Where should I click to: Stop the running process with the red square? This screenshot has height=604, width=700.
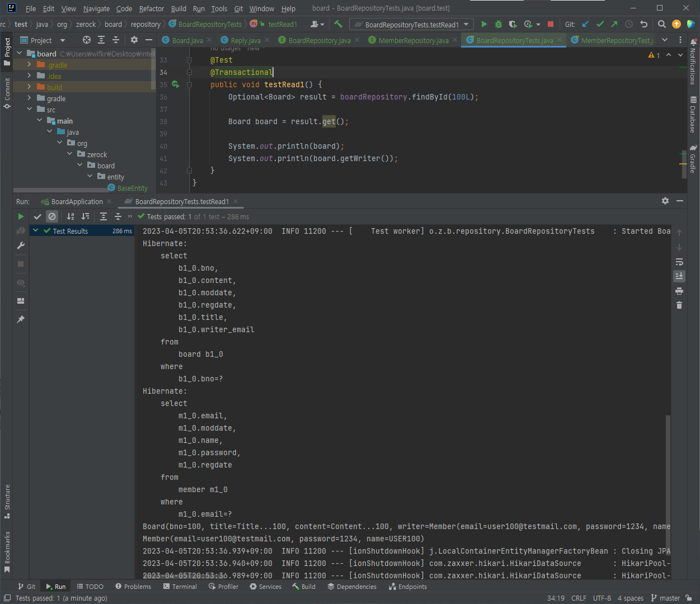click(x=551, y=24)
